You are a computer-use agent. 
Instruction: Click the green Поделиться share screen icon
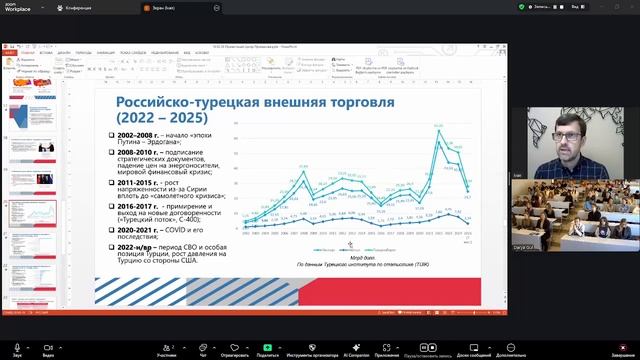[x=267, y=348]
